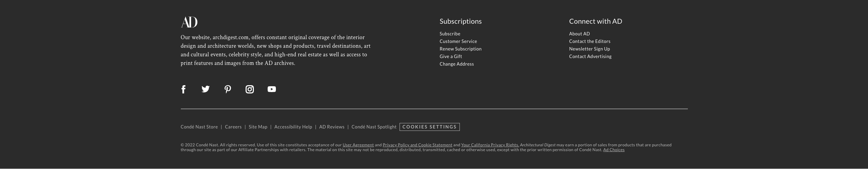Viewport: 868px width, 169px height.
Task: Open the Ad Choices link
Action: 614,150
